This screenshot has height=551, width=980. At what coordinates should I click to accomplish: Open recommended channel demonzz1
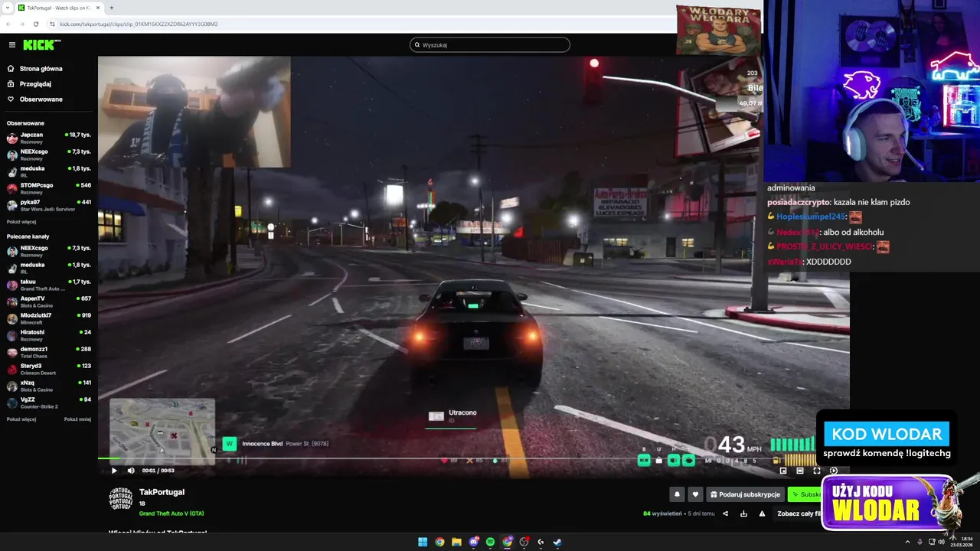49,352
